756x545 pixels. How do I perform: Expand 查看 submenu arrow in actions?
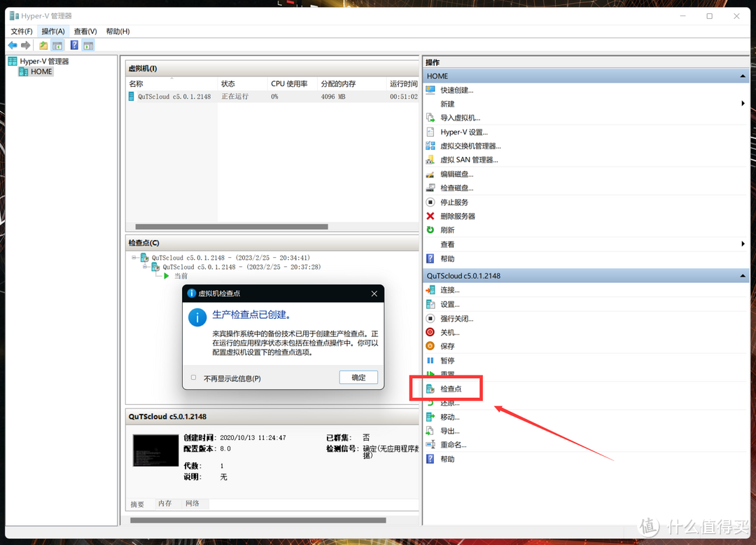[x=743, y=244]
